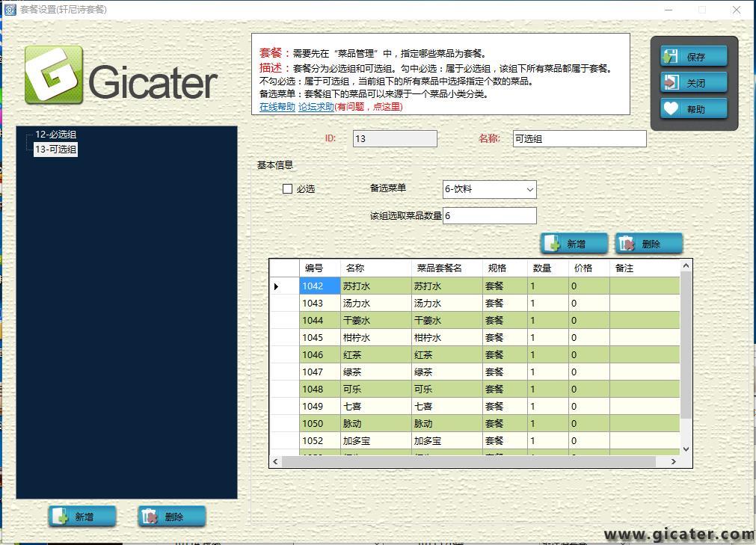The image size is (756, 545).
Task: Click add (新增) icon above the dish table
Action: pos(553,244)
